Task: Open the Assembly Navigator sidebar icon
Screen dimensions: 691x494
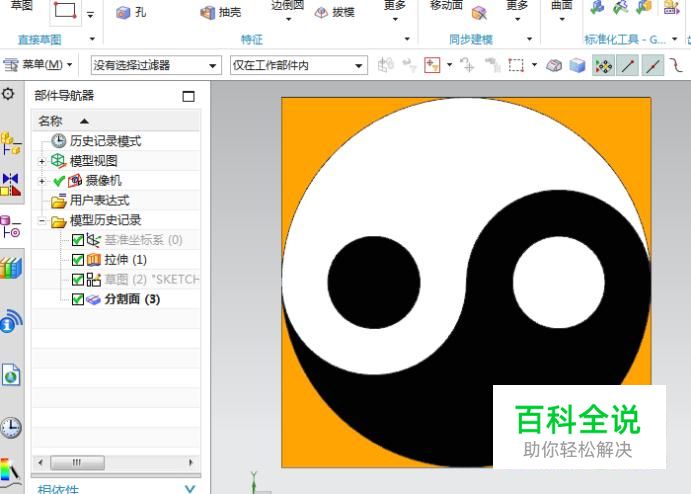Action: point(10,143)
